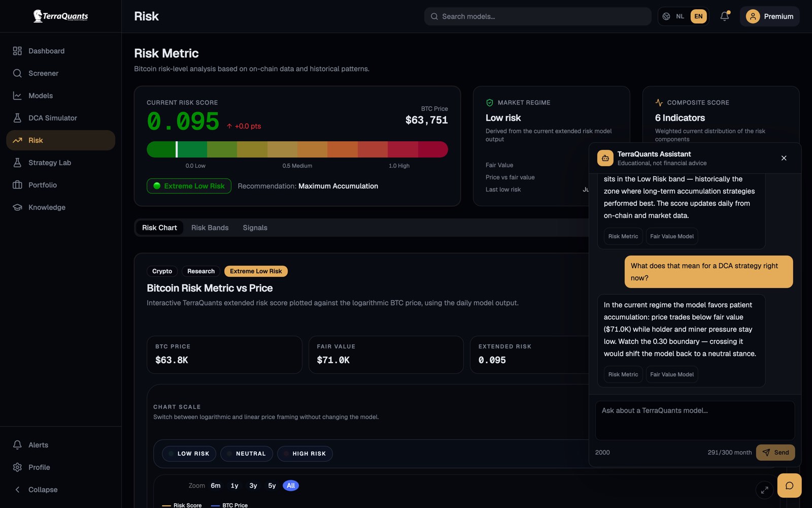Switch to the Risk Chart tab
This screenshot has height=508, width=812.
(x=159, y=228)
